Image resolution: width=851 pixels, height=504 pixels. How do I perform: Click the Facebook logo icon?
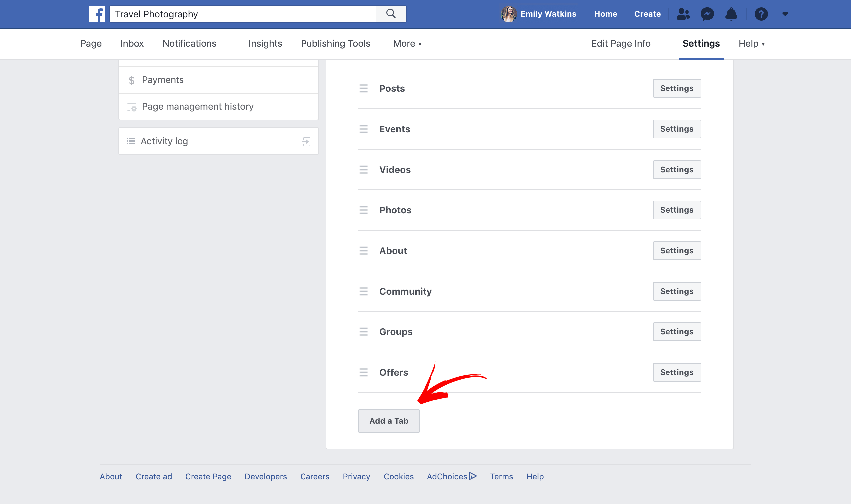97,14
